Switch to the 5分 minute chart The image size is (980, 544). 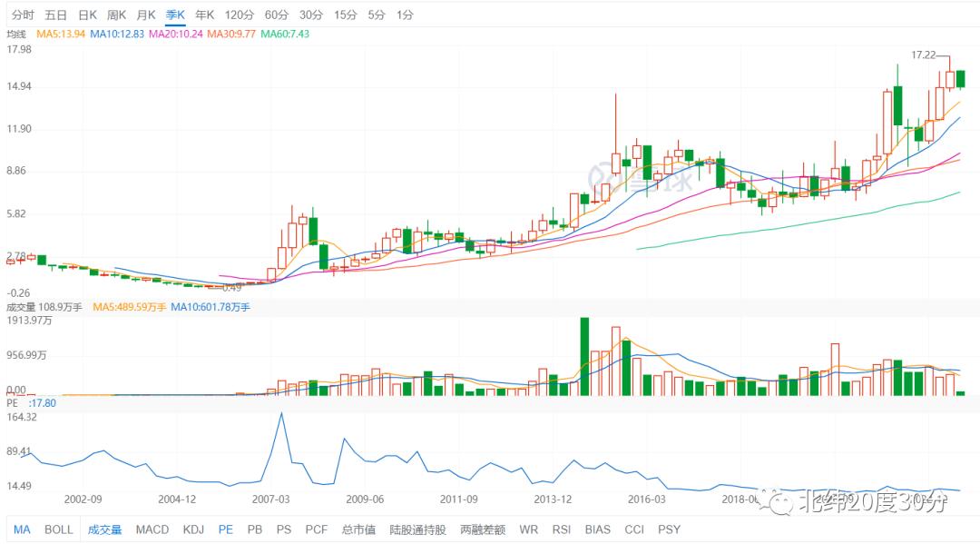377,15
